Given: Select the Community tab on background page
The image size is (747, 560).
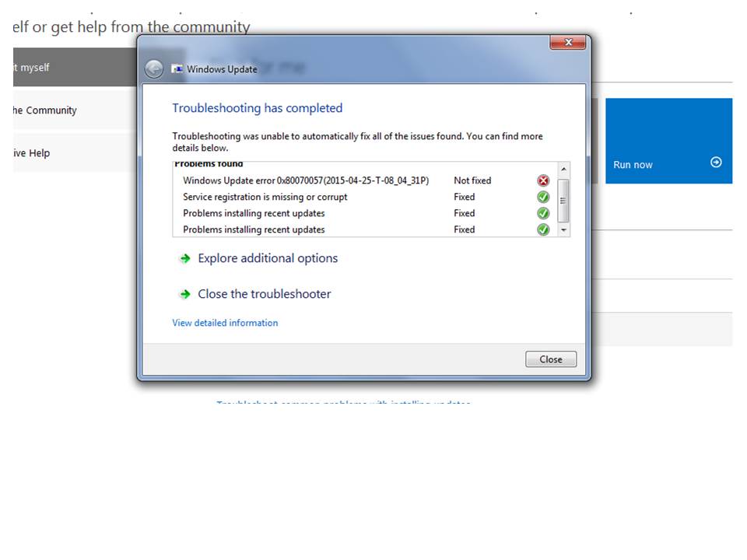Looking at the screenshot, I should [75, 110].
